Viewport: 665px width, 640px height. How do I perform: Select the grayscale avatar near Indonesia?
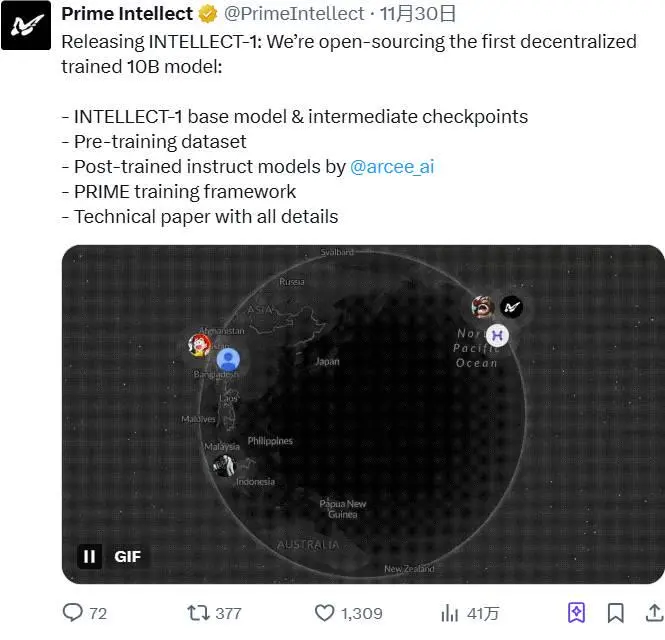(x=224, y=465)
